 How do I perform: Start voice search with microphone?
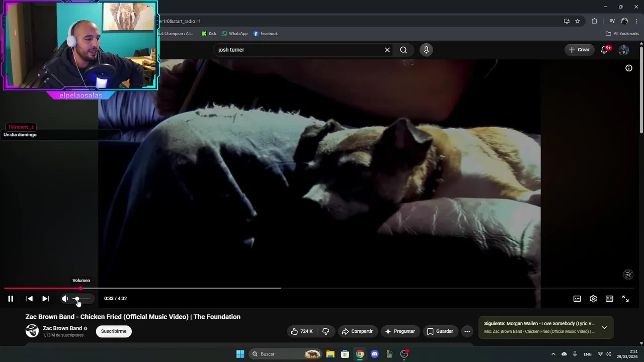coord(426,50)
